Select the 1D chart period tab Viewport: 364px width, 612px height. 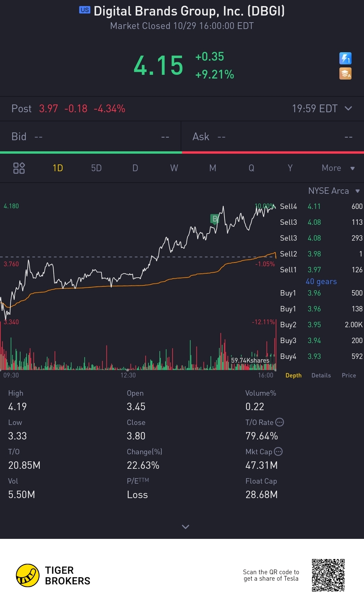click(58, 168)
